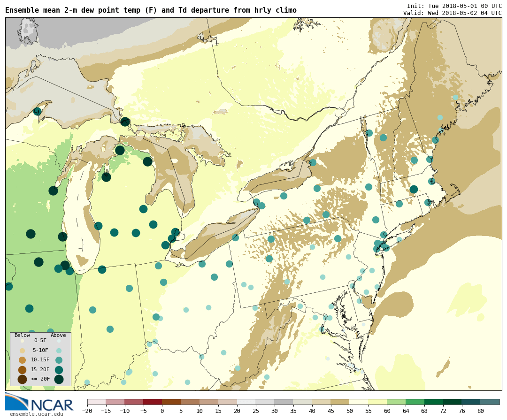This screenshot has height=420, width=507.
Task: Pick the colorbar swatch between 72 and 76
Action: [453, 402]
